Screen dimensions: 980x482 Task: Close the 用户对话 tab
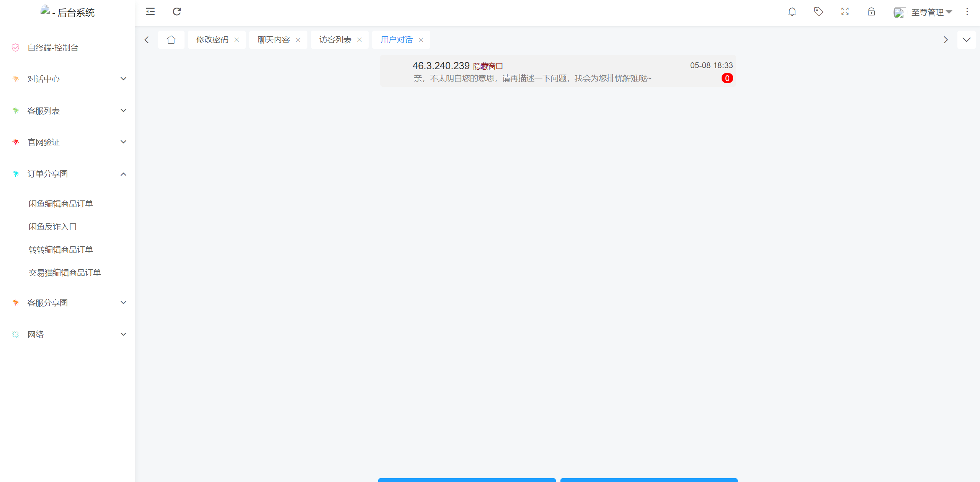point(421,40)
